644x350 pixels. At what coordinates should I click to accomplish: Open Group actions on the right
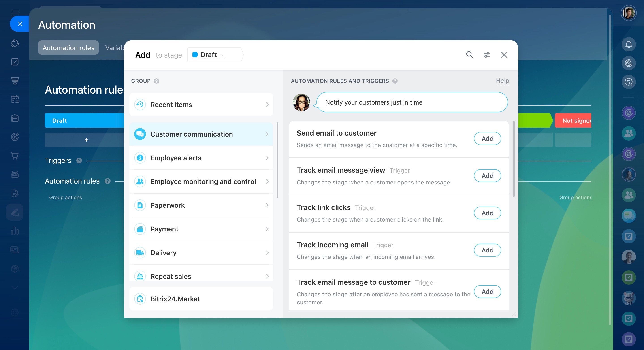[x=575, y=198]
